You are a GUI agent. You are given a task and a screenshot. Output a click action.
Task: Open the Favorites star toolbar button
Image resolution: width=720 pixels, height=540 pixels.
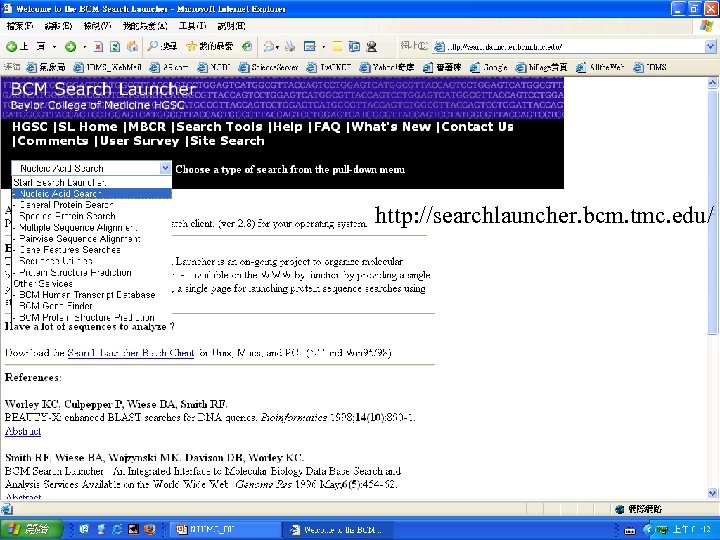209,46
